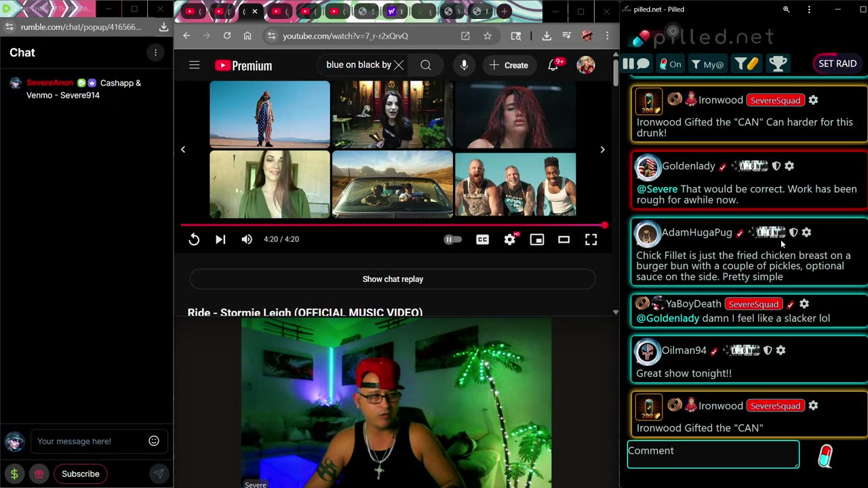This screenshot has height=488, width=868.
Task: Open YouTube notifications bell
Action: 553,65
